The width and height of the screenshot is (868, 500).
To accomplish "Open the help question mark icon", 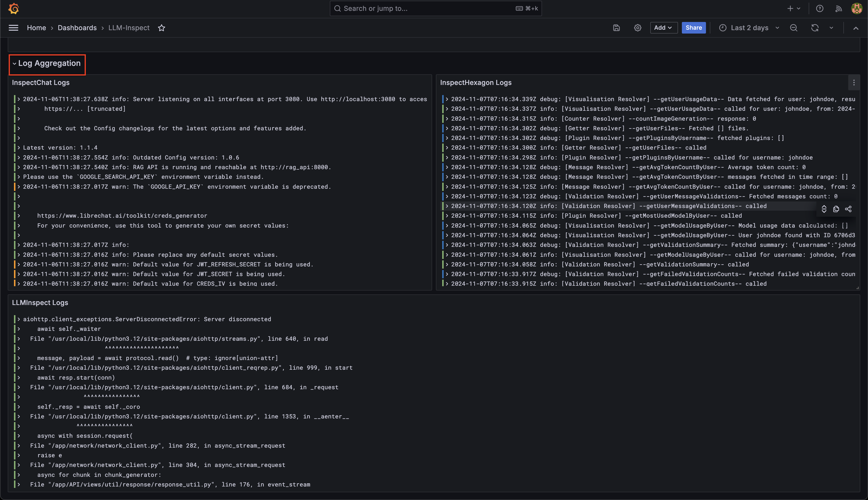I will click(x=820, y=9).
